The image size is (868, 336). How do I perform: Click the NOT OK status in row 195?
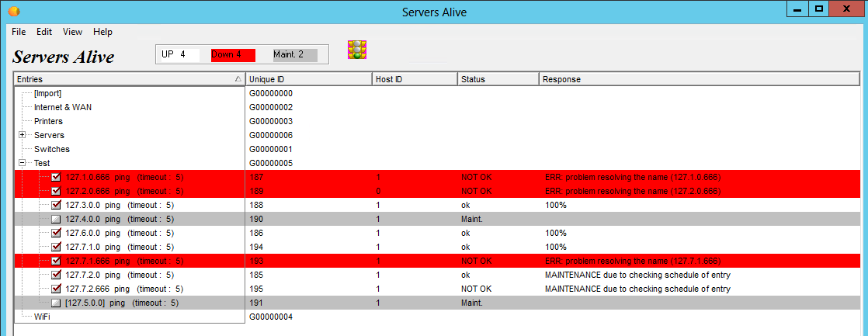(x=476, y=289)
